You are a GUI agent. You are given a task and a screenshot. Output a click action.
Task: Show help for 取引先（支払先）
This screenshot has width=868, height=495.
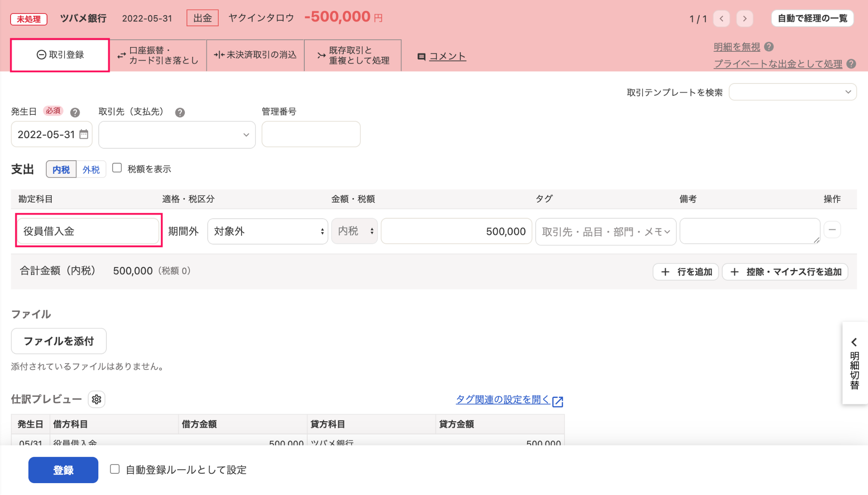coord(180,112)
